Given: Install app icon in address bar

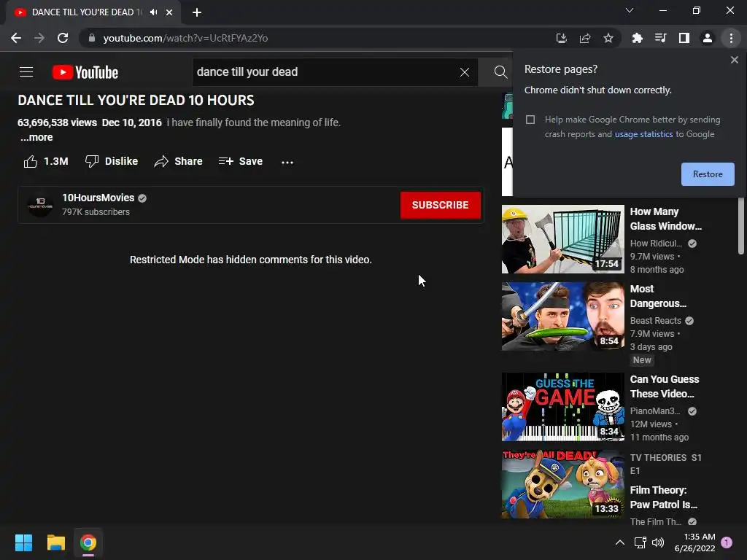Looking at the screenshot, I should [562, 38].
